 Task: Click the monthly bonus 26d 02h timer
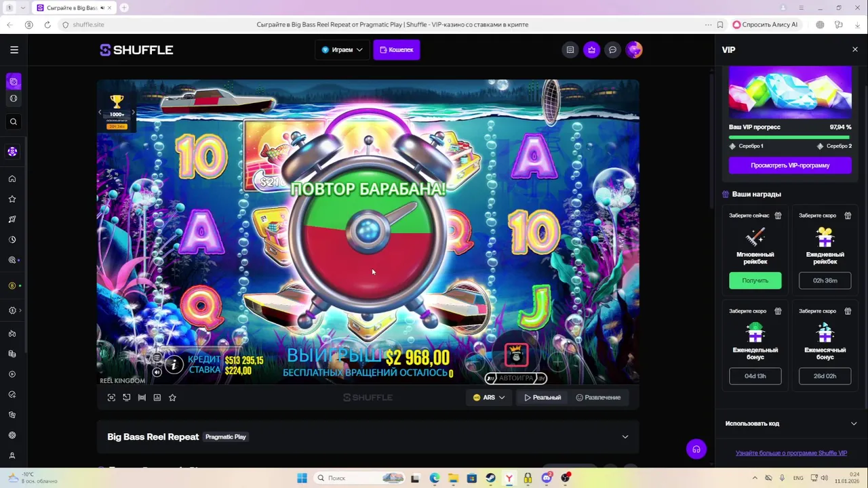coord(825,376)
